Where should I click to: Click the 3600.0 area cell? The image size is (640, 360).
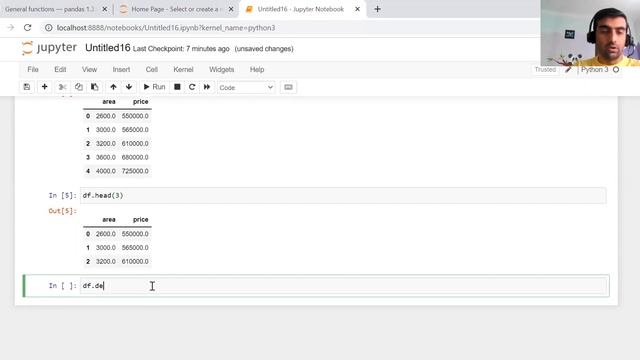point(106,157)
